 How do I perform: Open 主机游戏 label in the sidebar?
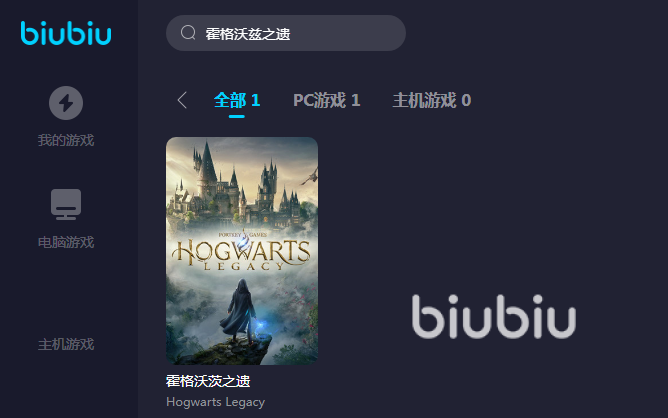click(x=66, y=344)
